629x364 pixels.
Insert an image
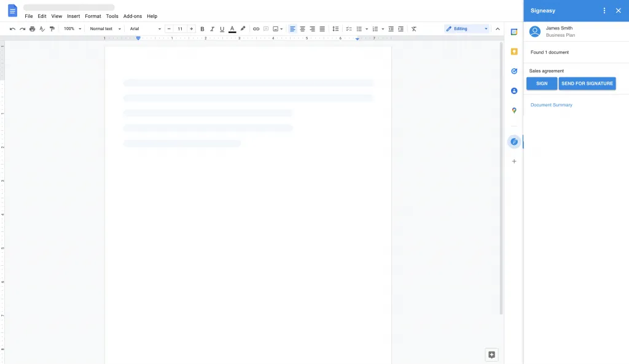pos(276,29)
